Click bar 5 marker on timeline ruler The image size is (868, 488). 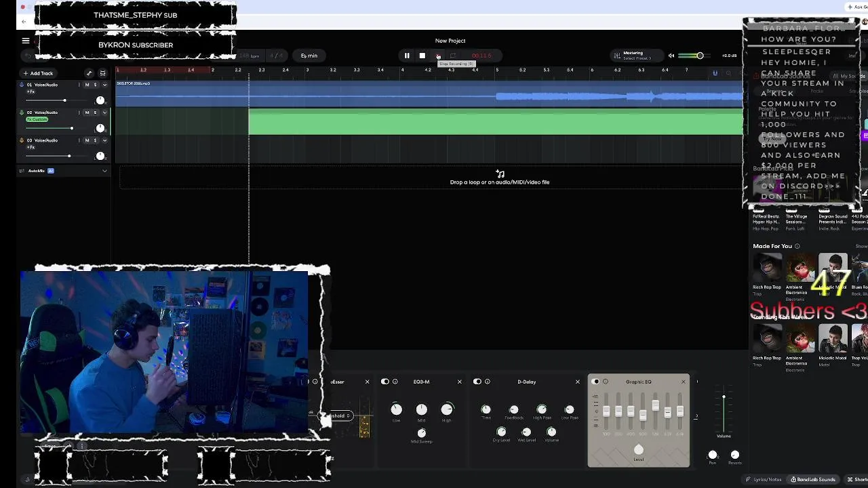click(496, 70)
